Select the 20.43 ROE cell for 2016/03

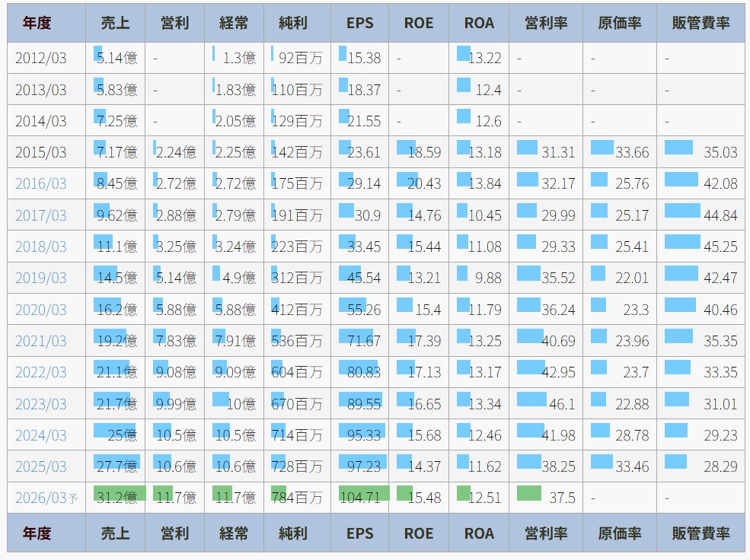[x=419, y=183]
